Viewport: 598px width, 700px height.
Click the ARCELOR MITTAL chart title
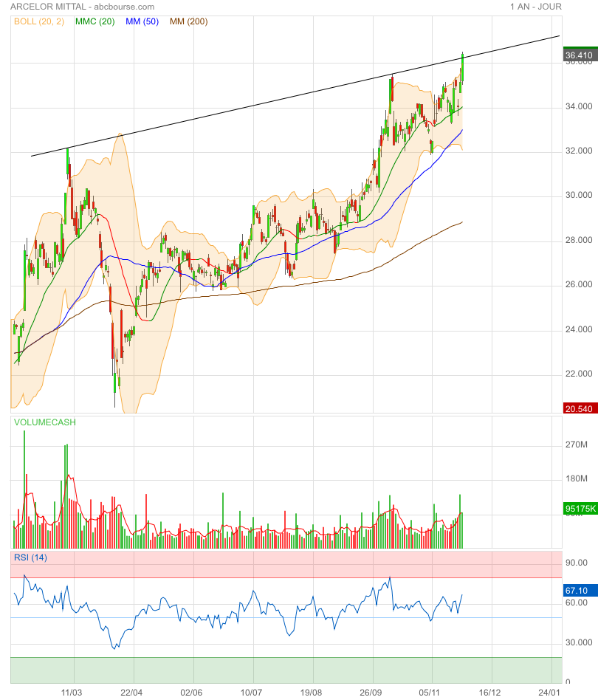(82, 7)
